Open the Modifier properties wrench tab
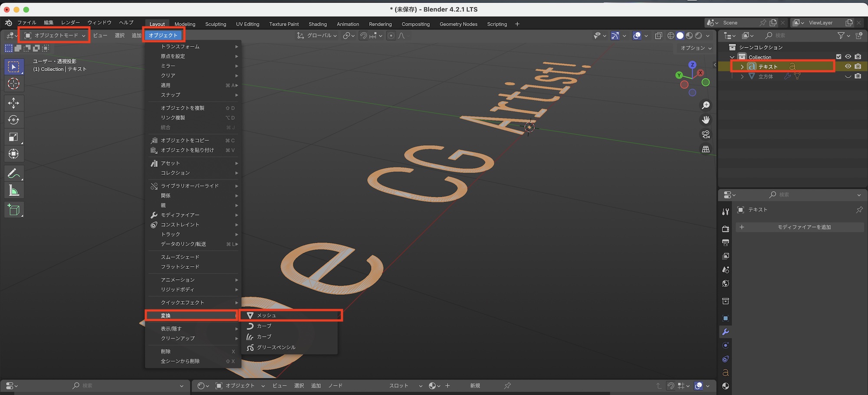Image resolution: width=868 pixels, height=395 pixels. tap(725, 332)
